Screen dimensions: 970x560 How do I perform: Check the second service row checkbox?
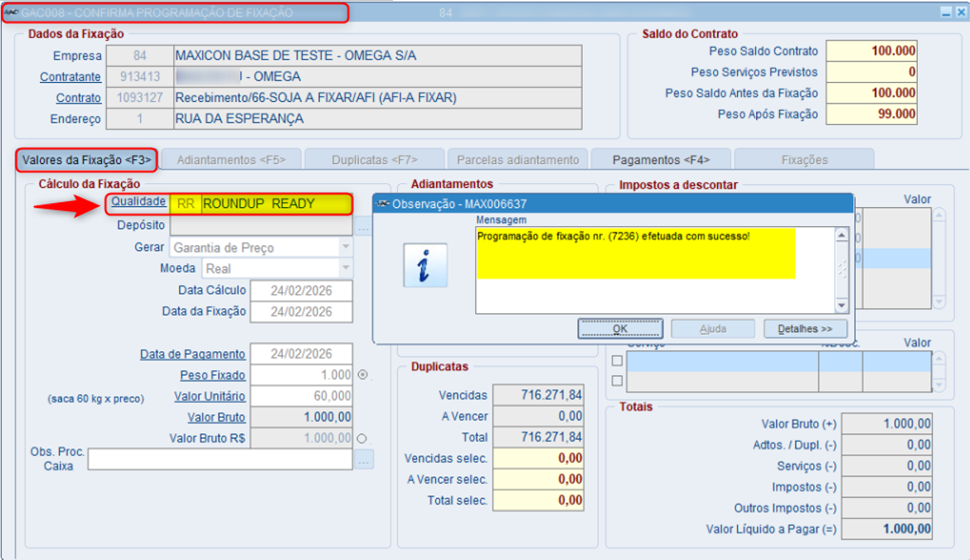[617, 381]
